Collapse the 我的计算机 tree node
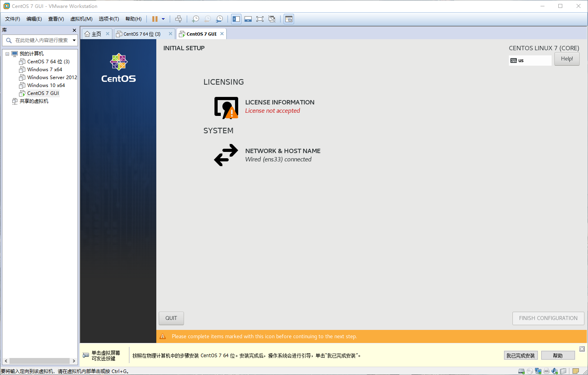Viewport: 588px width, 375px height. click(7, 54)
